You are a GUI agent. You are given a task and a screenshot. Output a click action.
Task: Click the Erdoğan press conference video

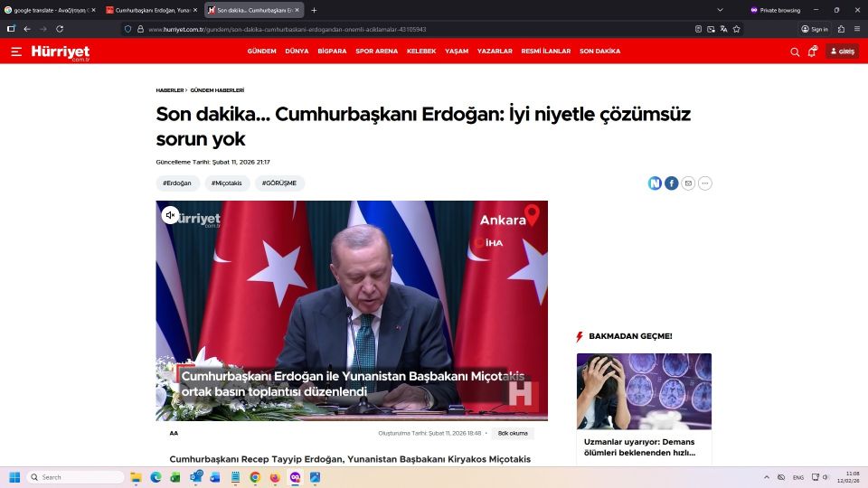point(352,310)
